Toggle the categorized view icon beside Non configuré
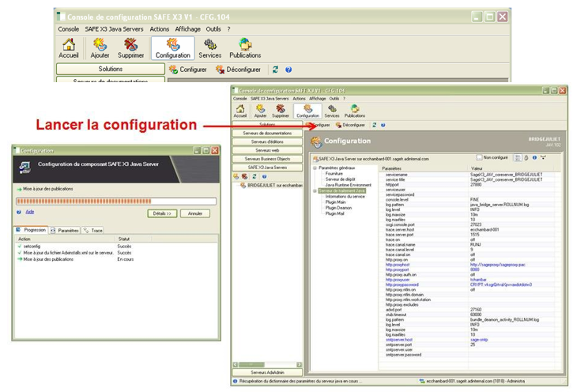Screen dimensions: 573x392 pos(518,158)
